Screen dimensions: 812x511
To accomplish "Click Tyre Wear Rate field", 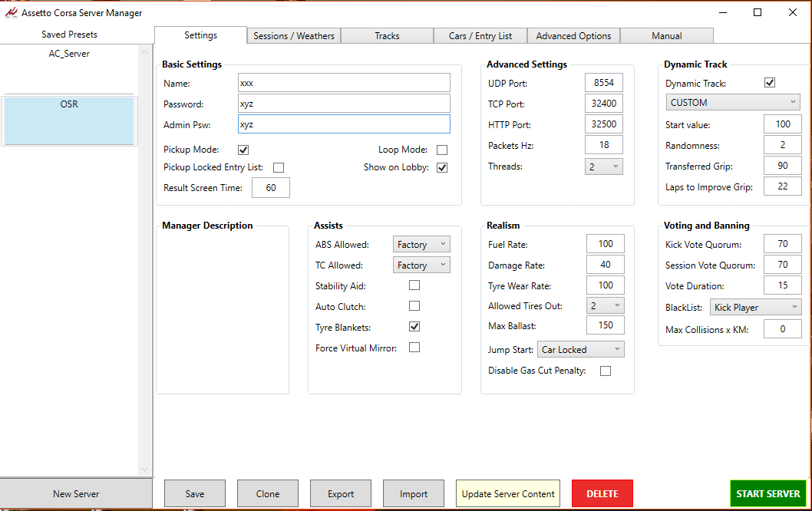I will coord(606,285).
